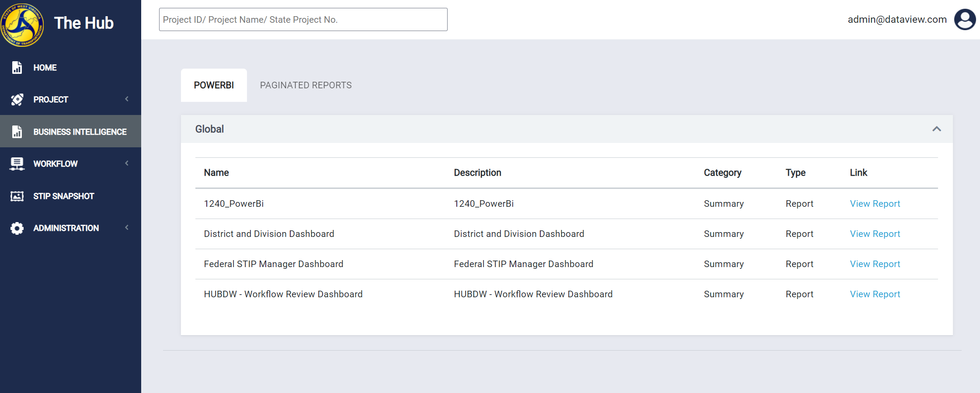Collapse the Global section chevron
This screenshot has height=393, width=980.
936,129
